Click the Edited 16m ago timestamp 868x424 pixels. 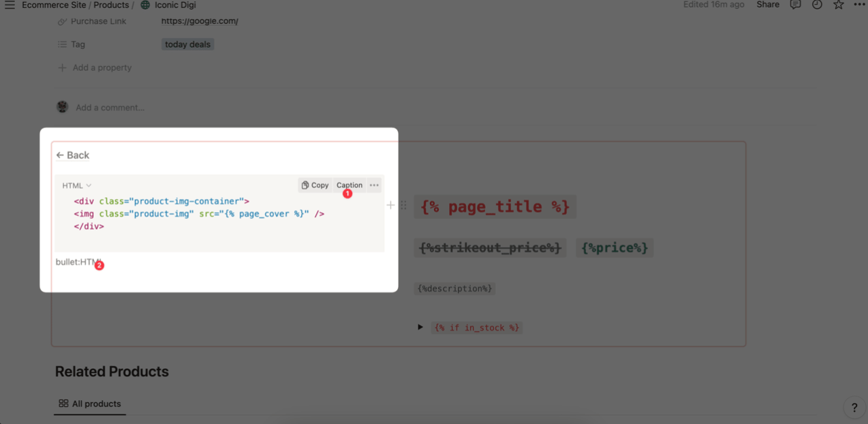(713, 5)
